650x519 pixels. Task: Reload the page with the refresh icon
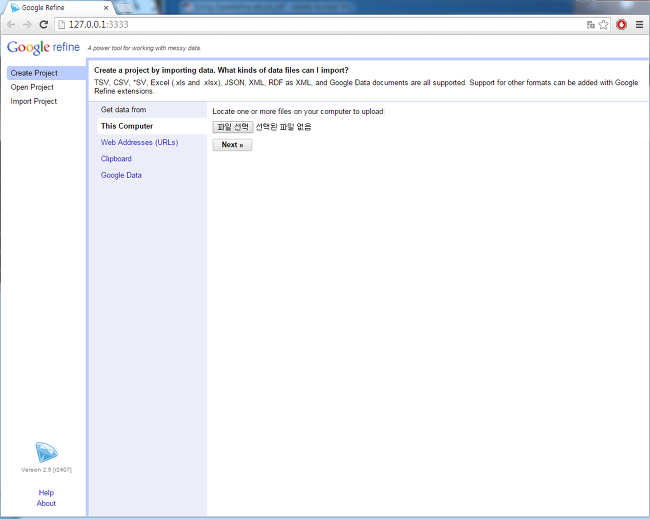44,25
